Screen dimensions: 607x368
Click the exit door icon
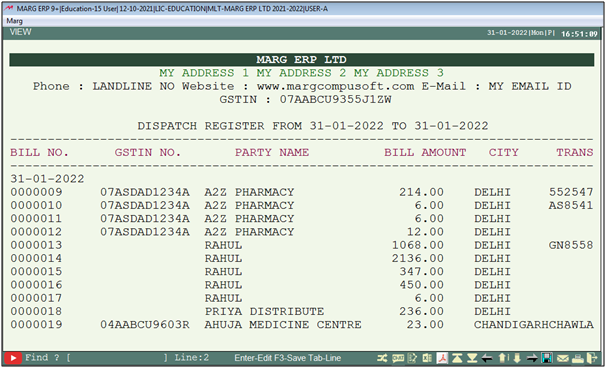pyautogui.click(x=592, y=358)
